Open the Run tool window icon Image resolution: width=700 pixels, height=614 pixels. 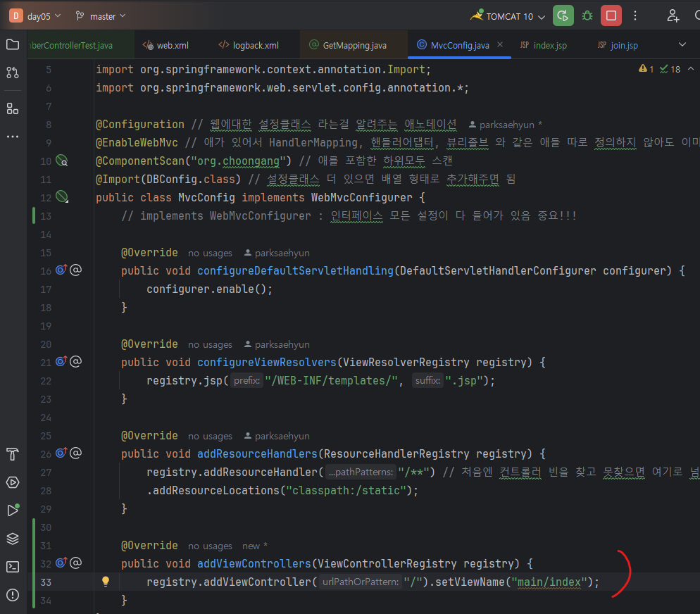tap(13, 510)
